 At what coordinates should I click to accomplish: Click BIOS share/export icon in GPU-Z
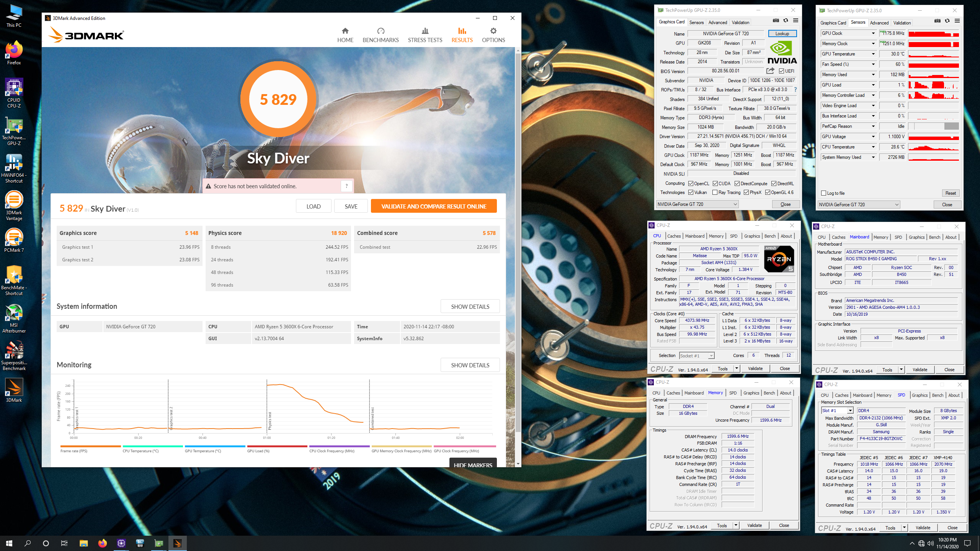pos(771,71)
